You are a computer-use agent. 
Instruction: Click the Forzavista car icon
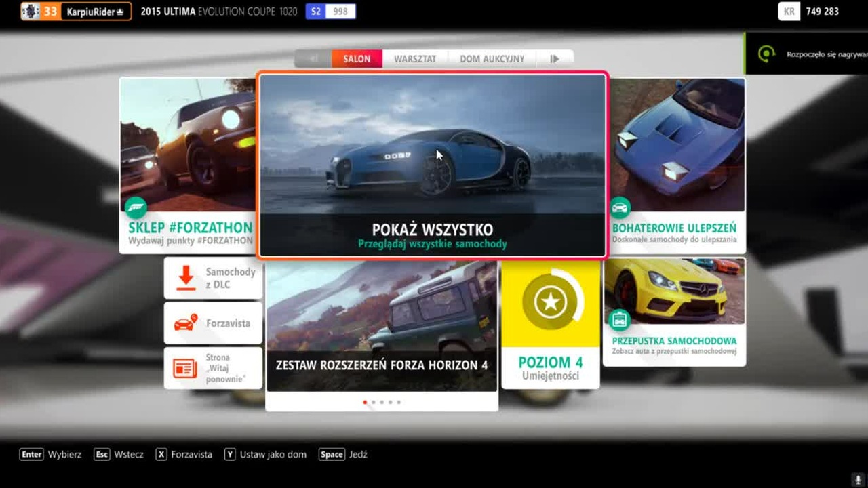pos(185,323)
